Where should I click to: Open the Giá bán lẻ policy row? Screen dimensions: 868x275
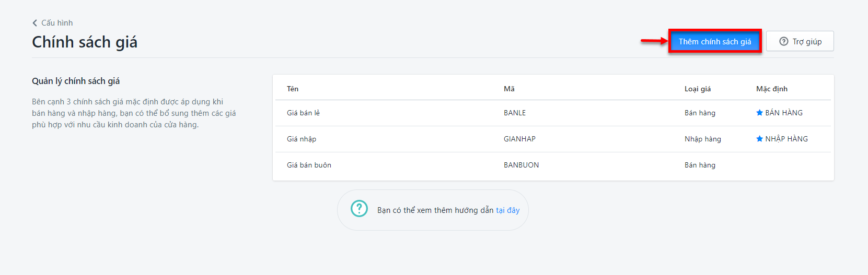tap(553, 113)
